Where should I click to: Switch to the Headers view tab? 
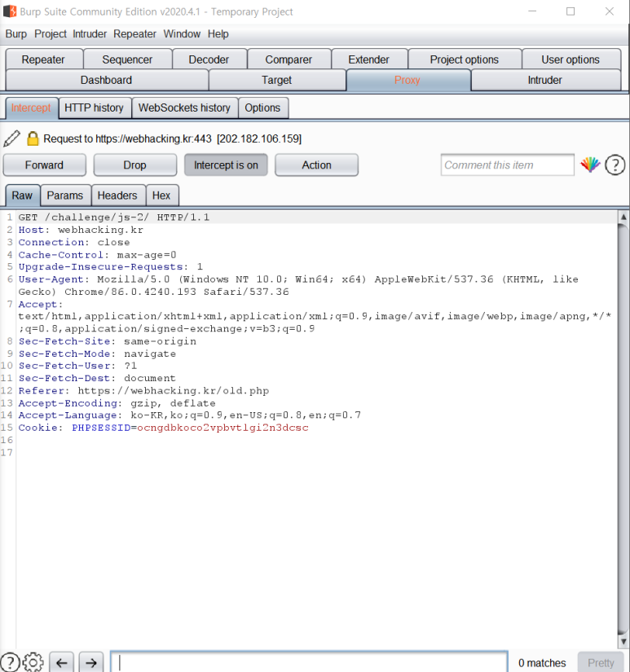[x=117, y=195]
